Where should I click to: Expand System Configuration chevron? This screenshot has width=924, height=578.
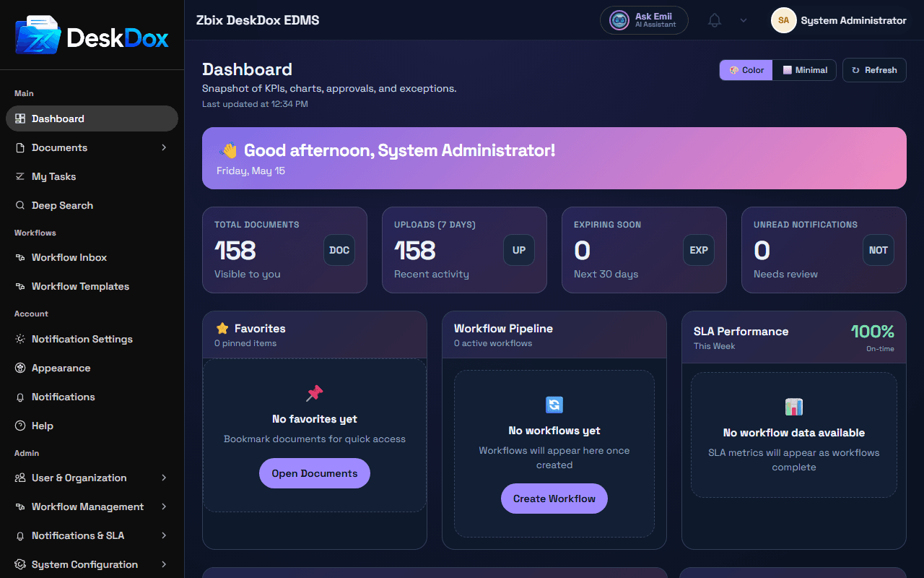164,564
